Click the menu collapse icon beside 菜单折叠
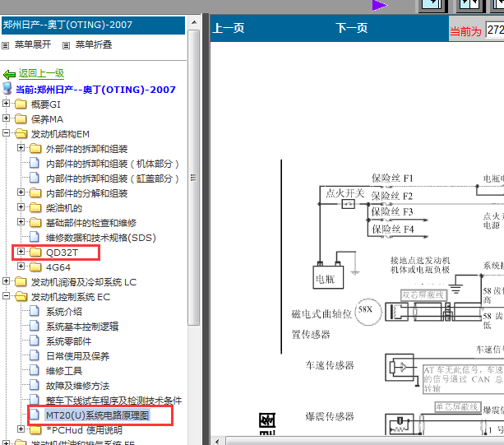Image resolution: width=504 pixels, height=445 pixels. pos(66,45)
